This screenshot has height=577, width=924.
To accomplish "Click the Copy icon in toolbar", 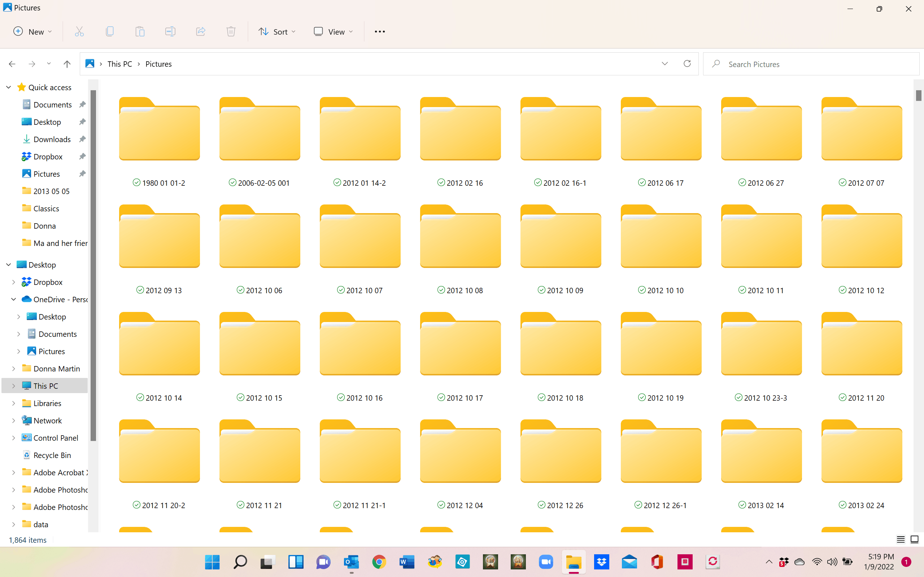I will [110, 31].
